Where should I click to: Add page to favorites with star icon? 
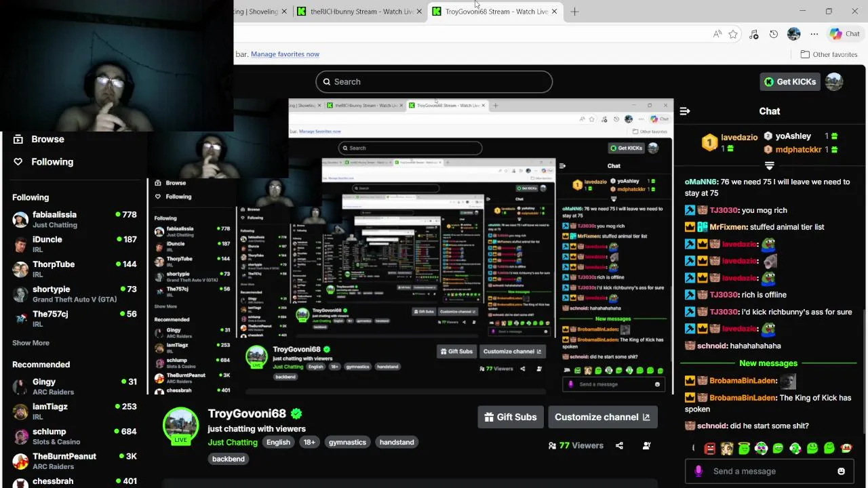coord(733,34)
